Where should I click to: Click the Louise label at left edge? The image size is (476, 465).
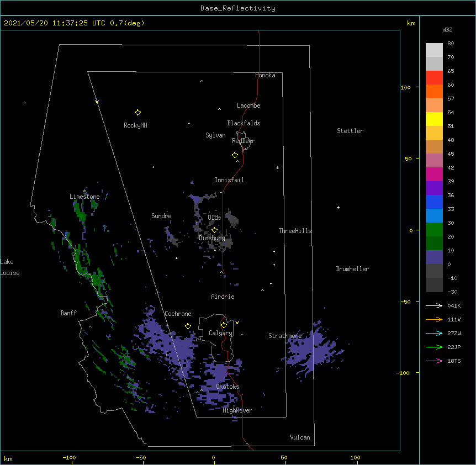click(10, 273)
